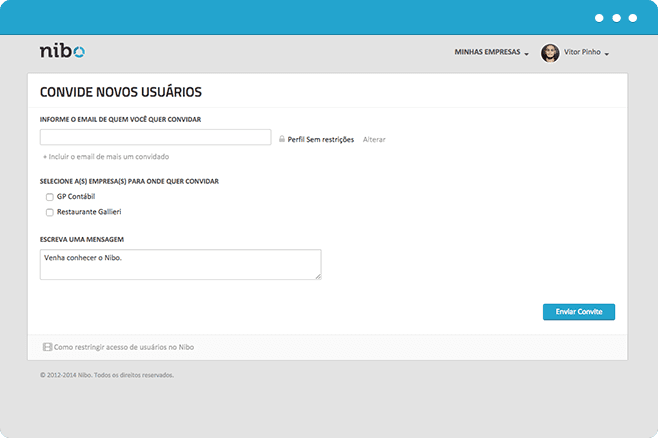Click the Alterar profile link
The image size is (658, 438).
click(x=374, y=140)
